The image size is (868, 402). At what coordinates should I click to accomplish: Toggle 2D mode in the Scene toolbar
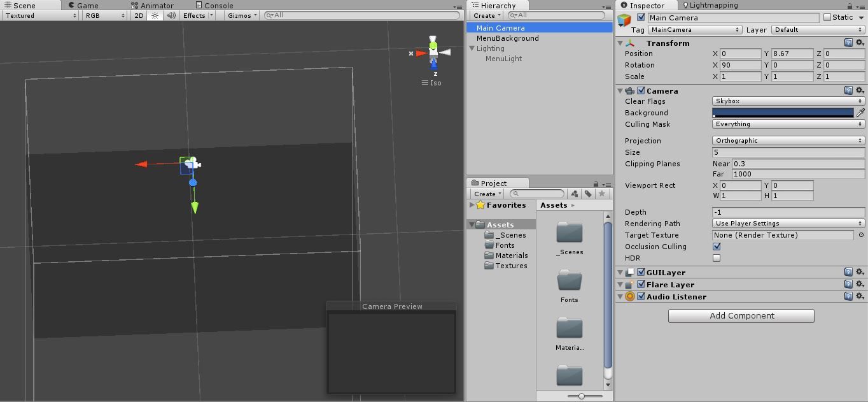tap(138, 15)
